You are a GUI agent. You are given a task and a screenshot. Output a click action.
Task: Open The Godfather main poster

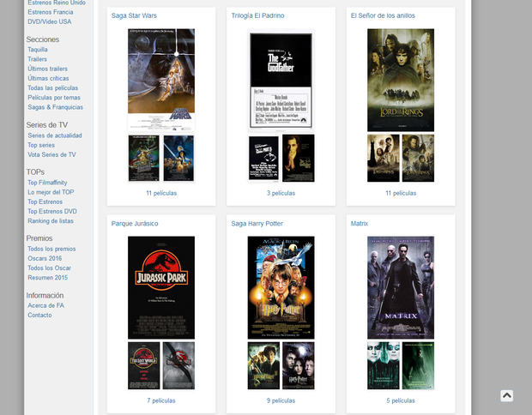[281, 80]
